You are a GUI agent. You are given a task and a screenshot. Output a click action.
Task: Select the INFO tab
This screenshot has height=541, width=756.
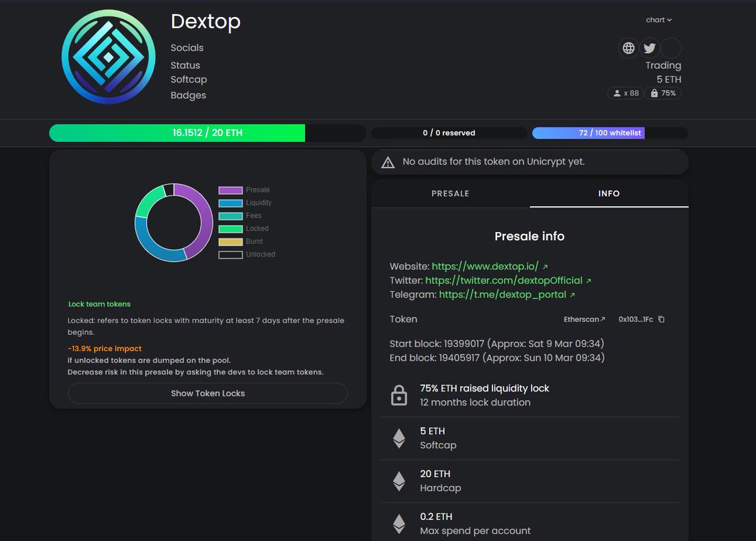pyautogui.click(x=609, y=194)
